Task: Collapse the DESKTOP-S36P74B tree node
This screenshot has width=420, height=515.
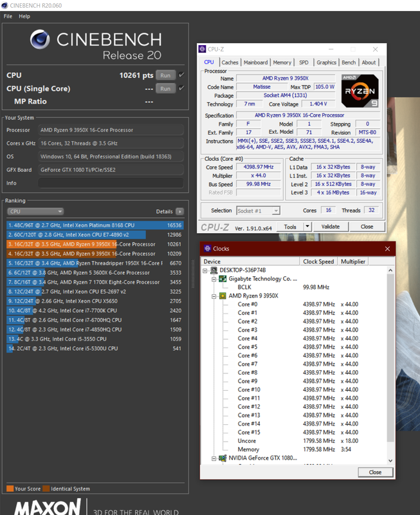Action: (205, 270)
